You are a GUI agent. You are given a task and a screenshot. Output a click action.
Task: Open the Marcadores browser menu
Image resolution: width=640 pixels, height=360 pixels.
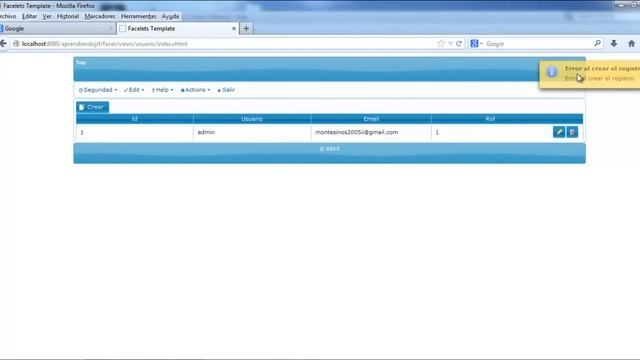click(100, 16)
